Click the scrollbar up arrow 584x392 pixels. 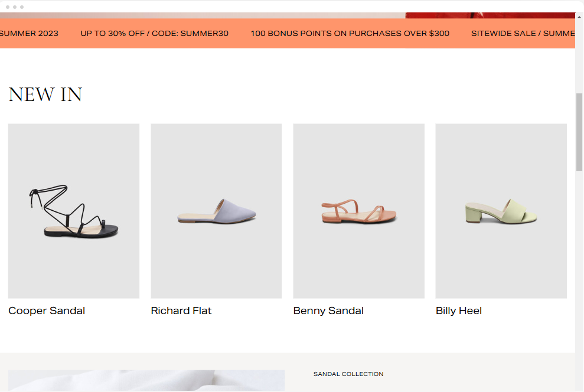579,17
